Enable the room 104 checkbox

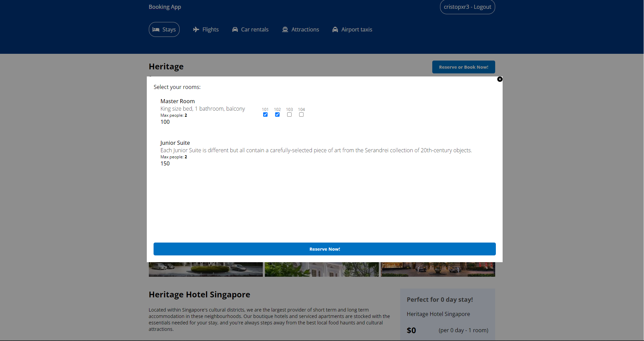[x=301, y=114]
